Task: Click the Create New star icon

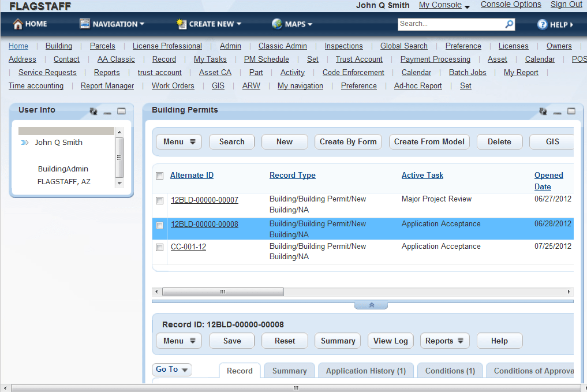Action: (182, 24)
